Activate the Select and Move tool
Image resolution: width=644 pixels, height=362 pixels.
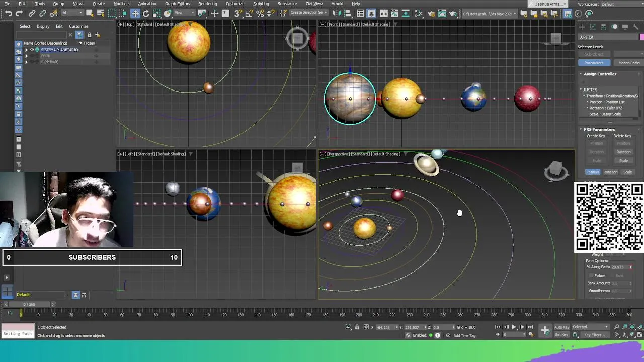pyautogui.click(x=135, y=13)
